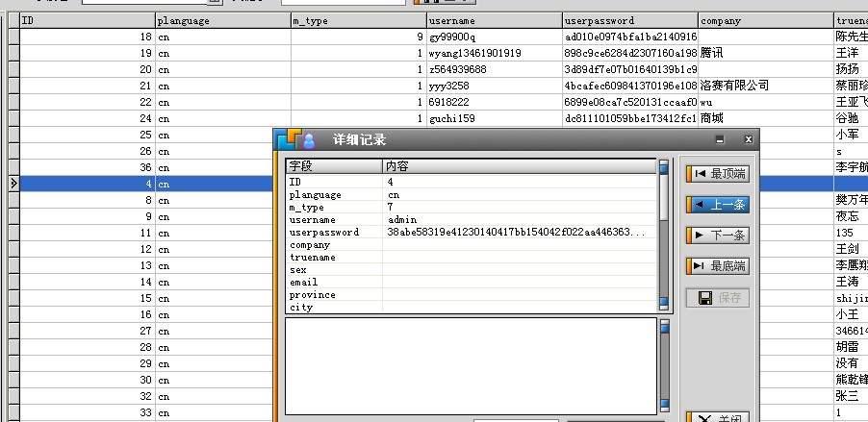
Task: Jump to last record with 最底端
Action: coord(716,266)
